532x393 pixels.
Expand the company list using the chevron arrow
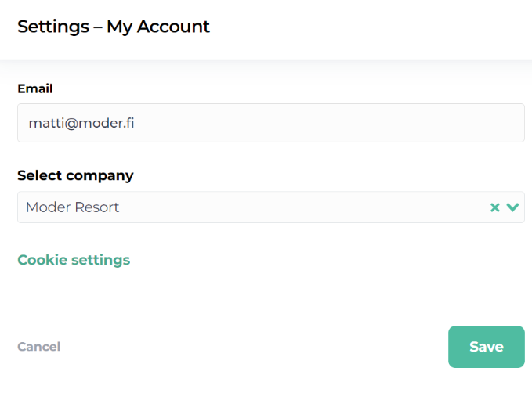tap(513, 207)
